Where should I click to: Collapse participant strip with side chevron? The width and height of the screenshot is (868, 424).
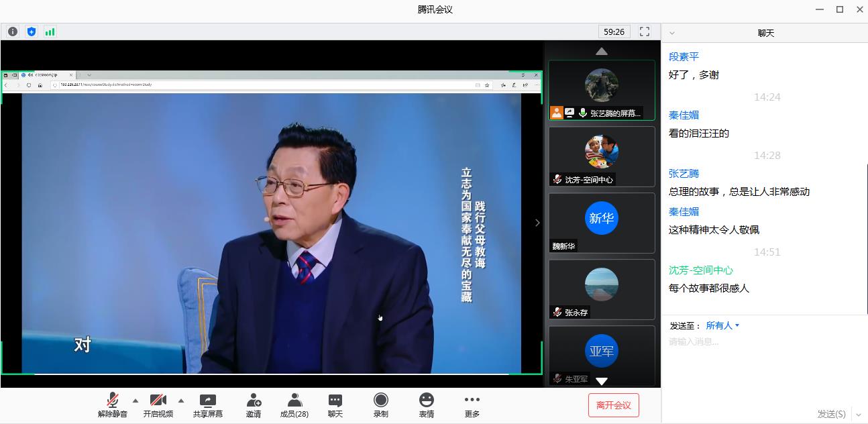point(537,223)
